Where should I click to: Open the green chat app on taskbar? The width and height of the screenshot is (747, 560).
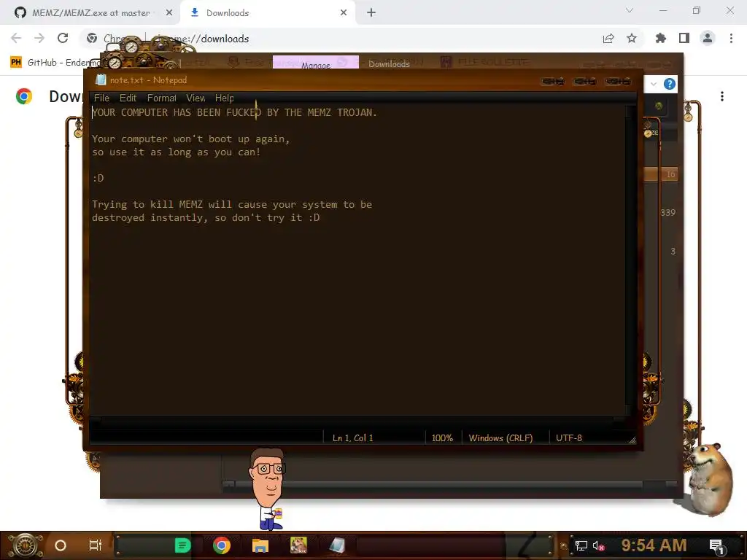click(x=182, y=545)
